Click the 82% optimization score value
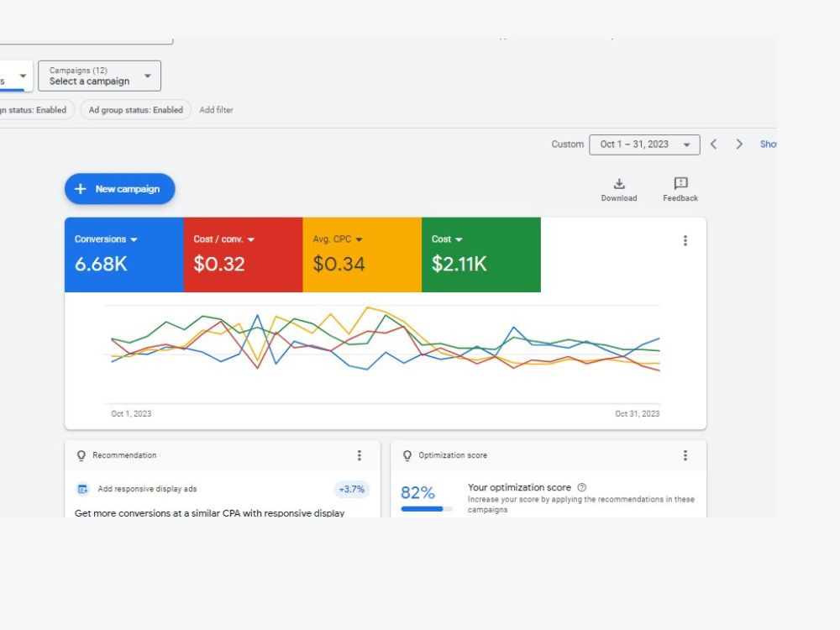The width and height of the screenshot is (840, 630). click(417, 492)
